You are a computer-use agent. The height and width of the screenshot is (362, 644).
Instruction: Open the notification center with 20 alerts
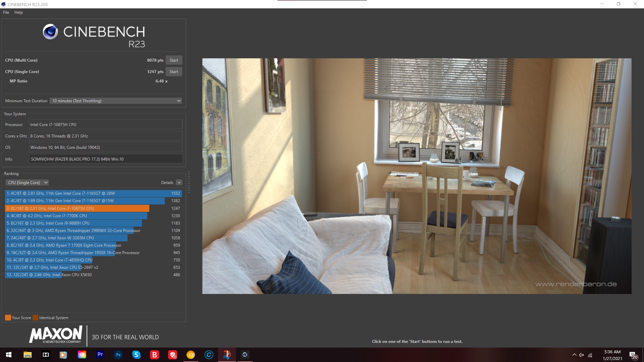[x=634, y=355]
